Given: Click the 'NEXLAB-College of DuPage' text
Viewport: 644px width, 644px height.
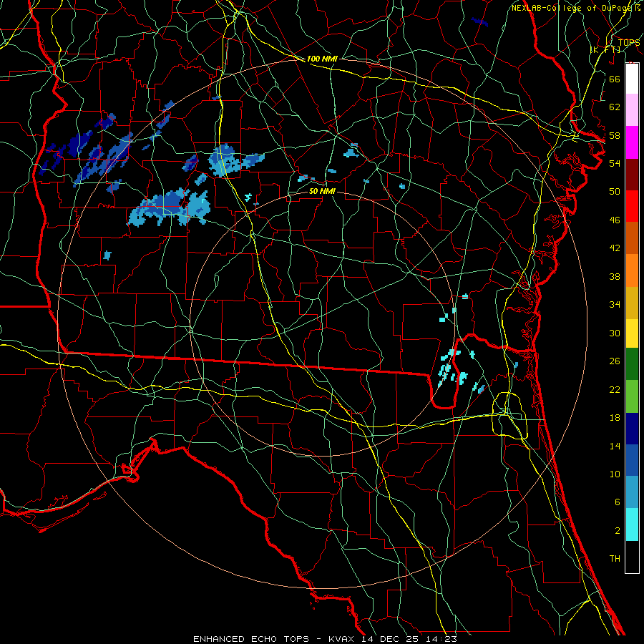Looking at the screenshot, I should 570,8.
